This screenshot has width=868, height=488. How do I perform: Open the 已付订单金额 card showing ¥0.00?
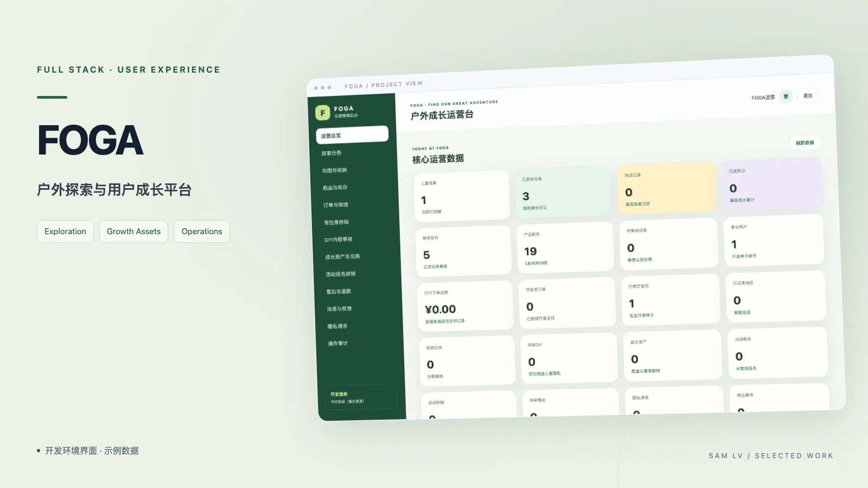click(x=465, y=306)
